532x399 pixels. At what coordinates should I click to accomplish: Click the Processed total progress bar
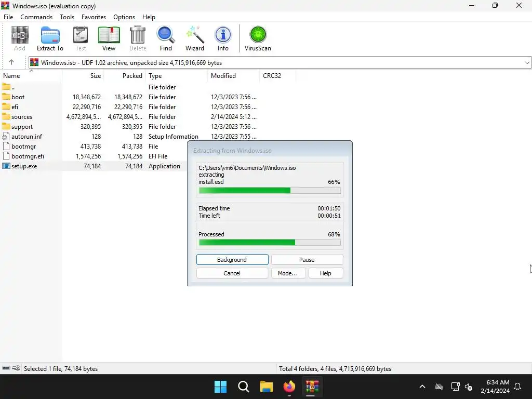click(x=270, y=242)
